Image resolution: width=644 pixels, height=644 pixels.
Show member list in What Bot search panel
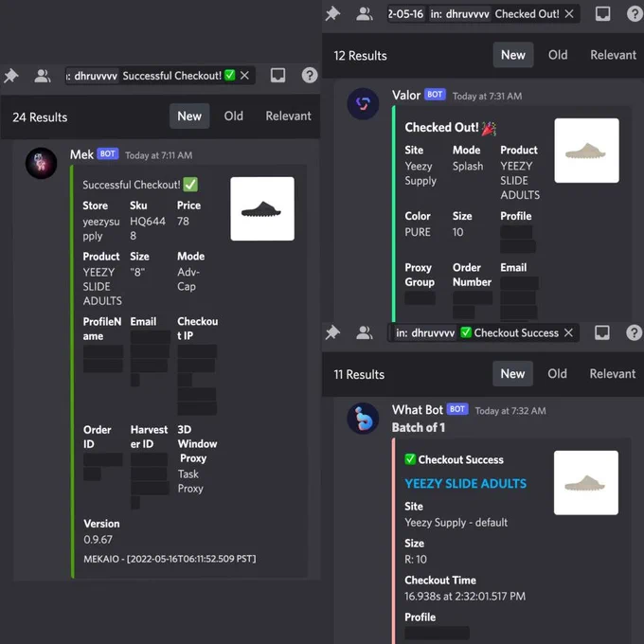click(x=364, y=332)
